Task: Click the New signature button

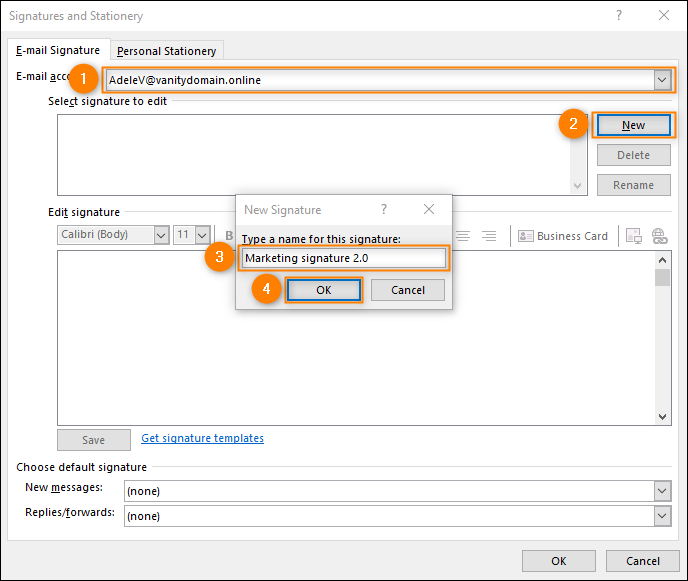Action: pyautogui.click(x=634, y=126)
